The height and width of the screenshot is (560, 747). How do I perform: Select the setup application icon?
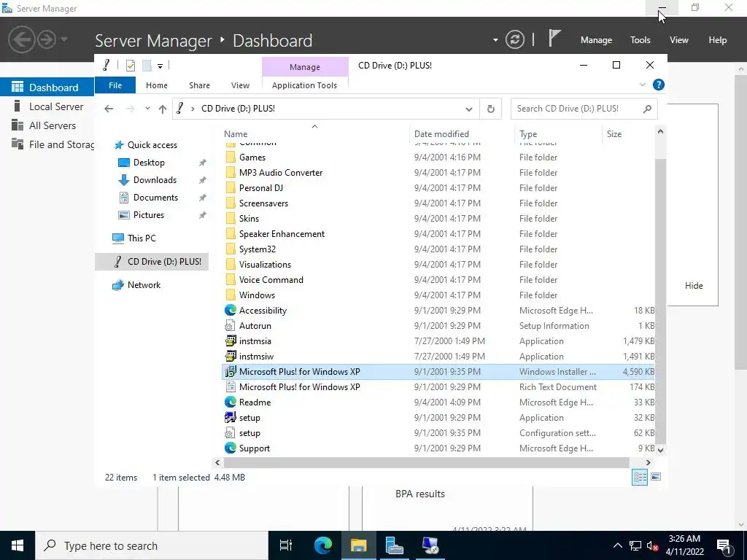tap(230, 418)
